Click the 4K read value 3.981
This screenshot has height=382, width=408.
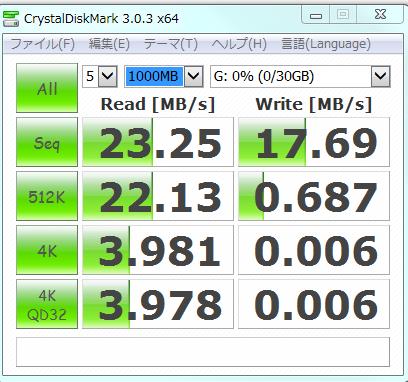point(158,250)
